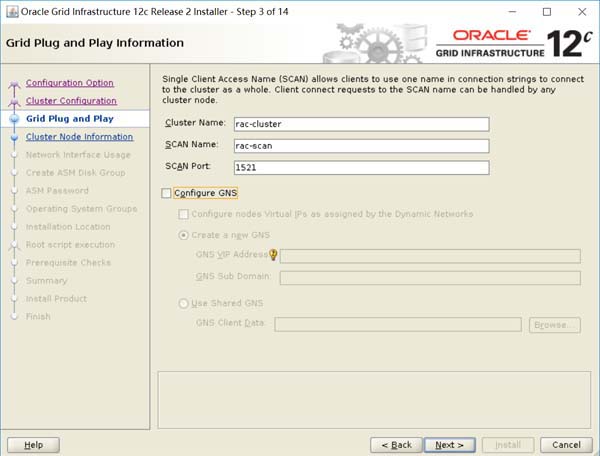Click the Network Interface Usage step

click(x=78, y=155)
